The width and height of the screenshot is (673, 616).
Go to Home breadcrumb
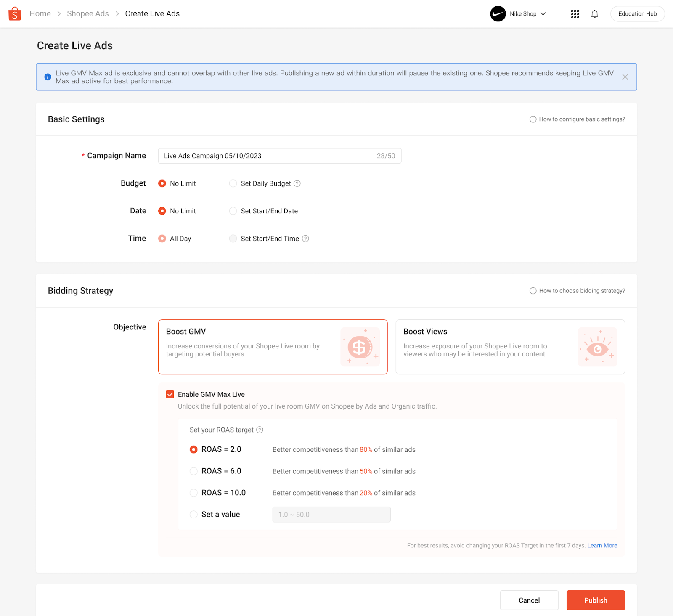(40, 14)
